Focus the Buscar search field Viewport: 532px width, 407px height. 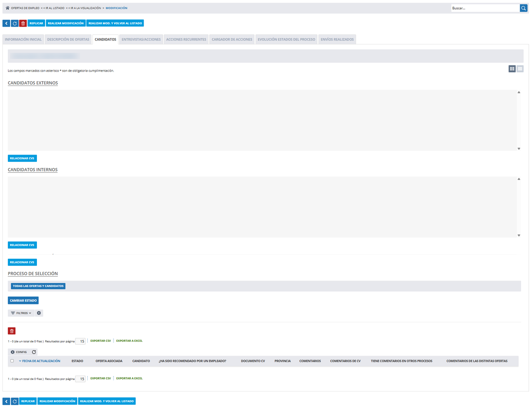(x=485, y=8)
